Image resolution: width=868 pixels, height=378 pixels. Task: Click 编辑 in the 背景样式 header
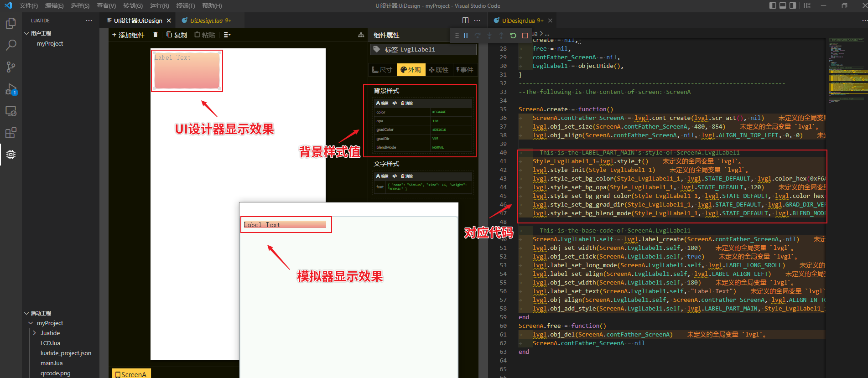click(382, 103)
